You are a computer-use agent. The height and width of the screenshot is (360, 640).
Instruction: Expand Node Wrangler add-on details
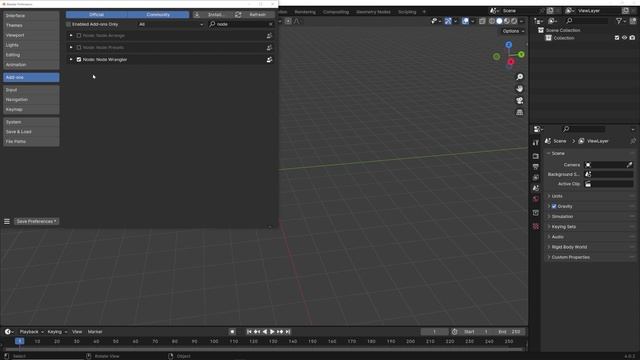pos(71,60)
